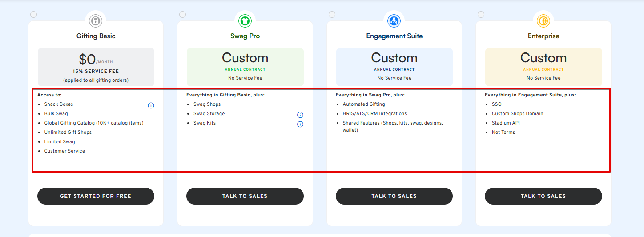Click the $0/month price box
Image resolution: width=644 pixels, height=237 pixels.
pyautogui.click(x=96, y=67)
